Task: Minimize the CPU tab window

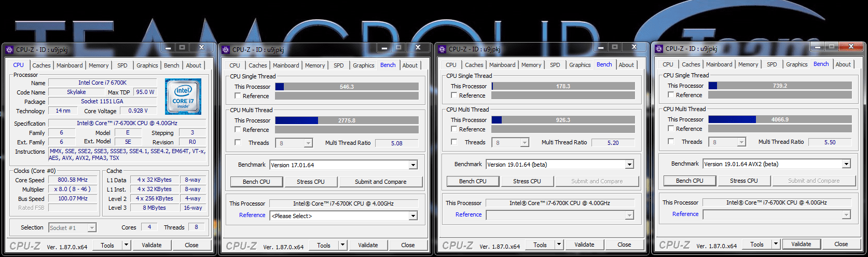Action: point(168,47)
